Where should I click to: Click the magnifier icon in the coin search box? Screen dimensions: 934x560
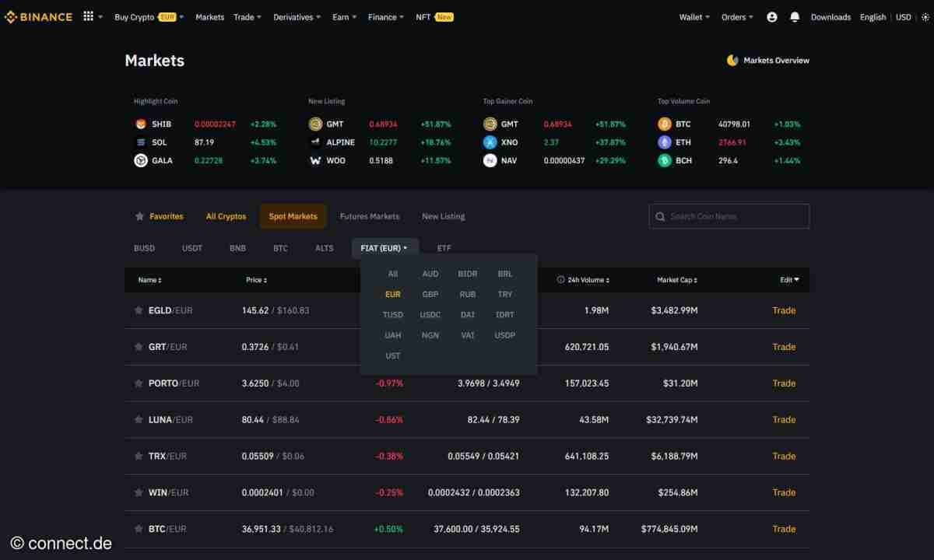point(660,216)
